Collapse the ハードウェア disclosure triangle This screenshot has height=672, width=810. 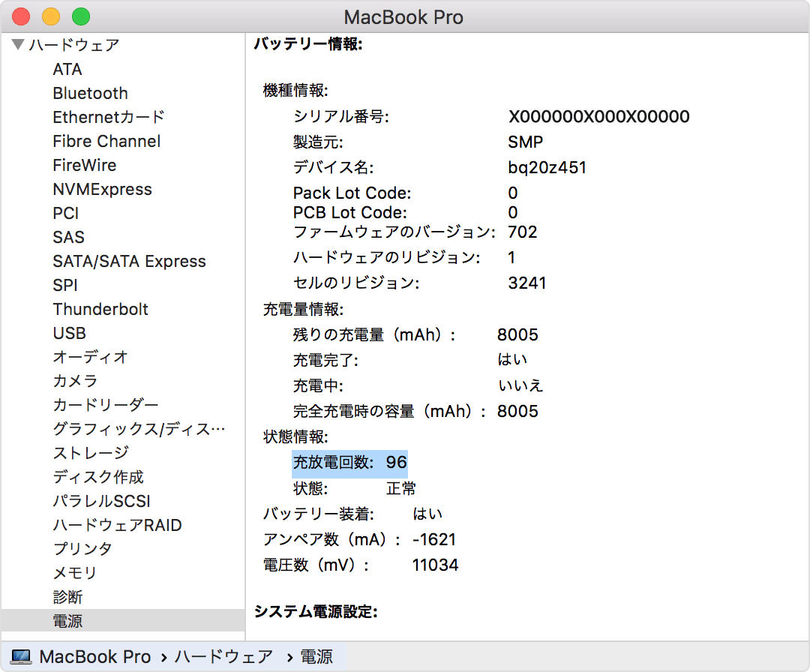click(x=18, y=44)
